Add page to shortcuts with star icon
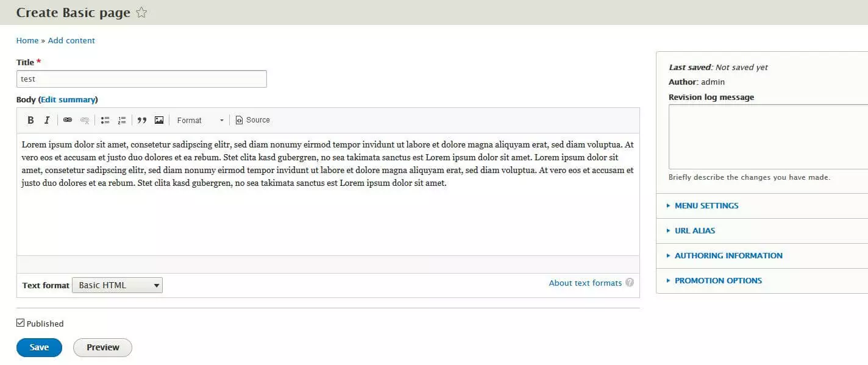The width and height of the screenshot is (868, 365). coord(141,12)
